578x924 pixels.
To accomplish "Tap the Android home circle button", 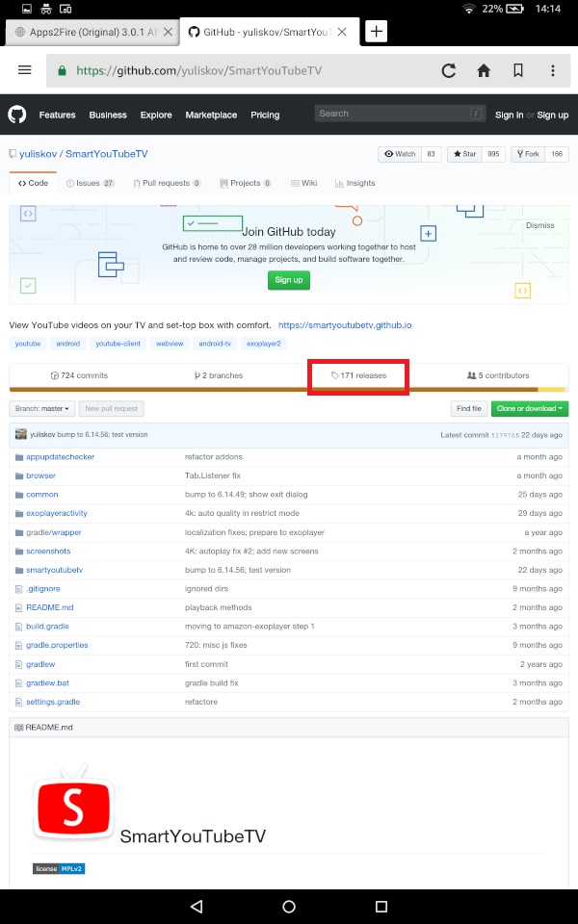I will [289, 907].
